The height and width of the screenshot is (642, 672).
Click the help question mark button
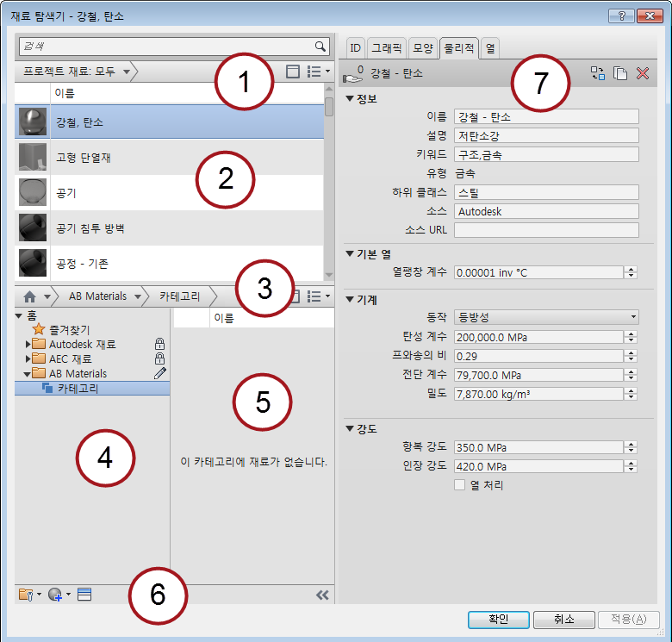tap(621, 16)
